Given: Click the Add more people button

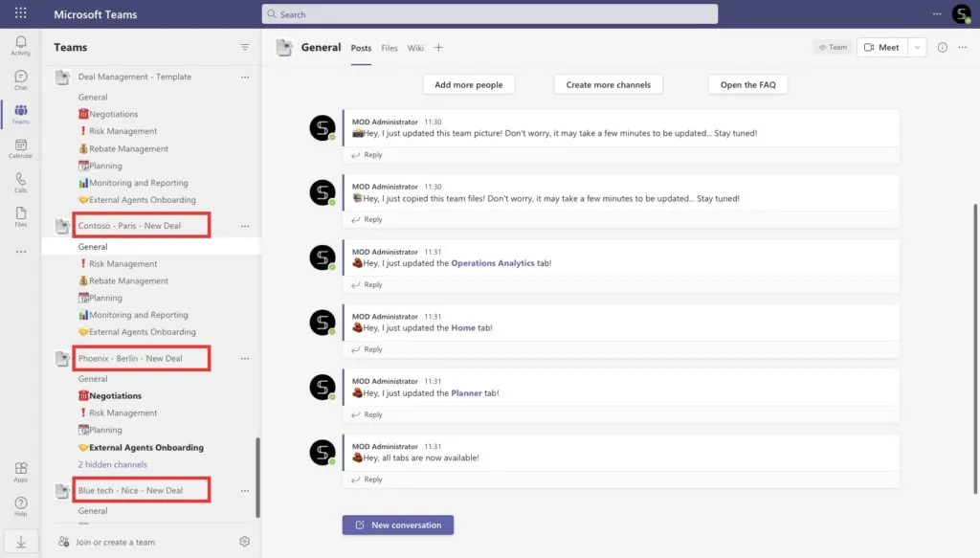Looking at the screenshot, I should pos(469,84).
